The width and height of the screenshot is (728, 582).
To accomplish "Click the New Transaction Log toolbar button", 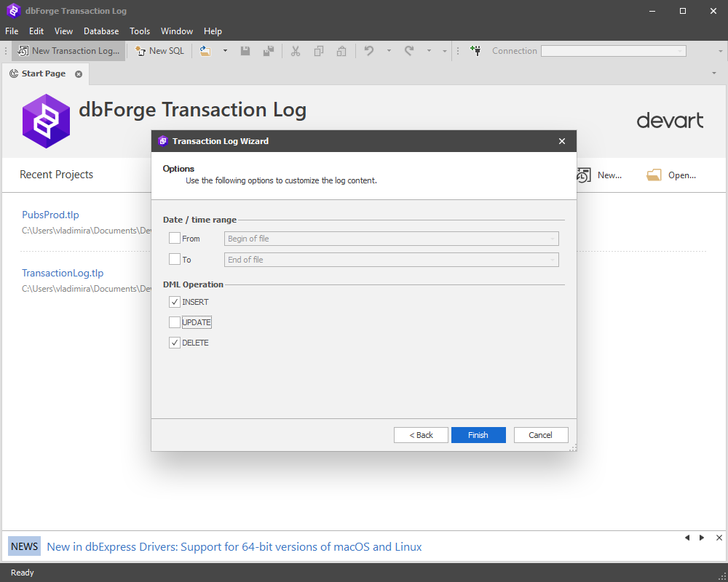I will (68, 51).
